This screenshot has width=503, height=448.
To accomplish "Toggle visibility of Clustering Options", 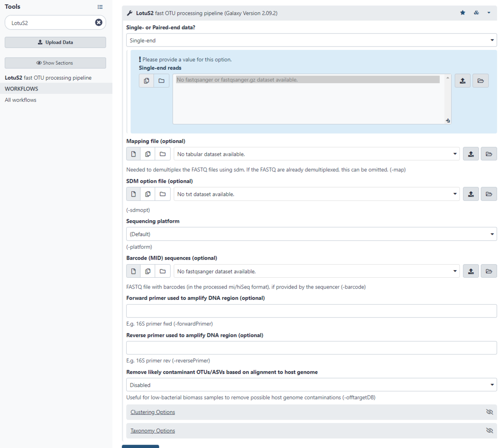I will pos(489,412).
